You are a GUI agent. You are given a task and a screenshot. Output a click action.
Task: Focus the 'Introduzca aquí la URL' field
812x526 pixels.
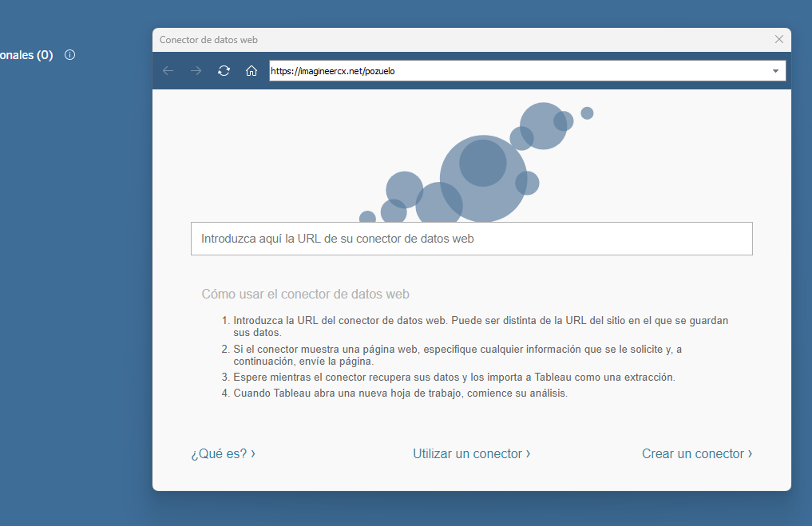pyautogui.click(x=471, y=239)
